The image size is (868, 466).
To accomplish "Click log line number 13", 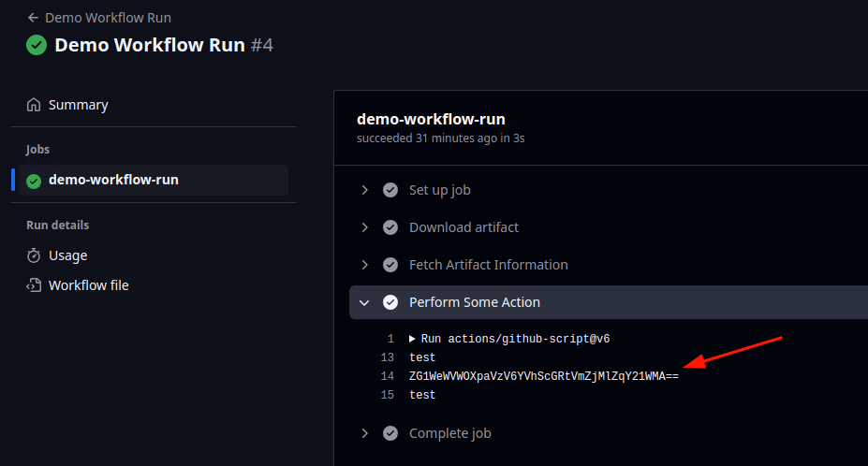I will click(x=388, y=357).
